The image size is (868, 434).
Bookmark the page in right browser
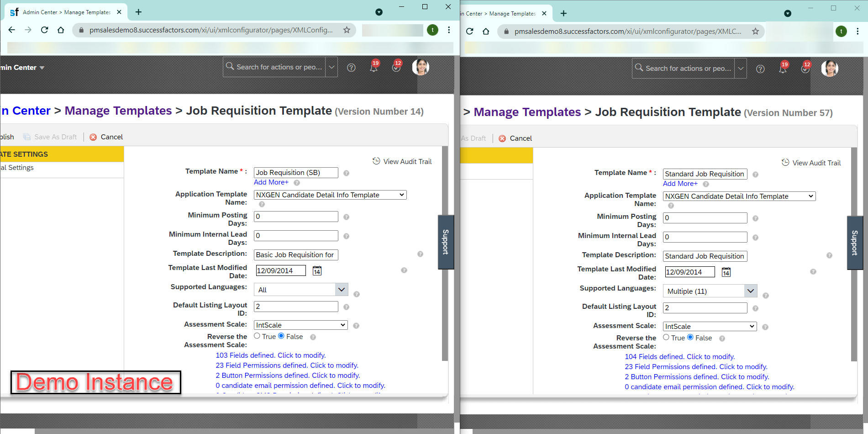tap(755, 32)
